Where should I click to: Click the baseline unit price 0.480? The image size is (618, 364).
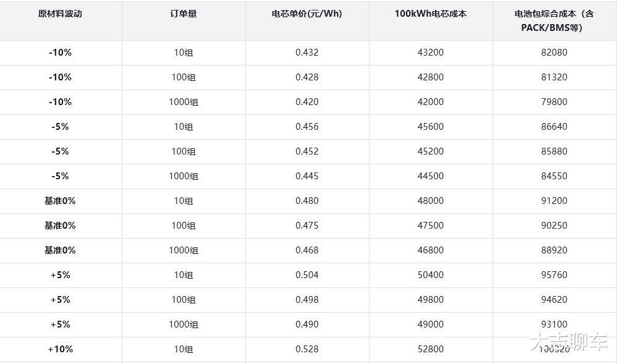click(x=307, y=201)
